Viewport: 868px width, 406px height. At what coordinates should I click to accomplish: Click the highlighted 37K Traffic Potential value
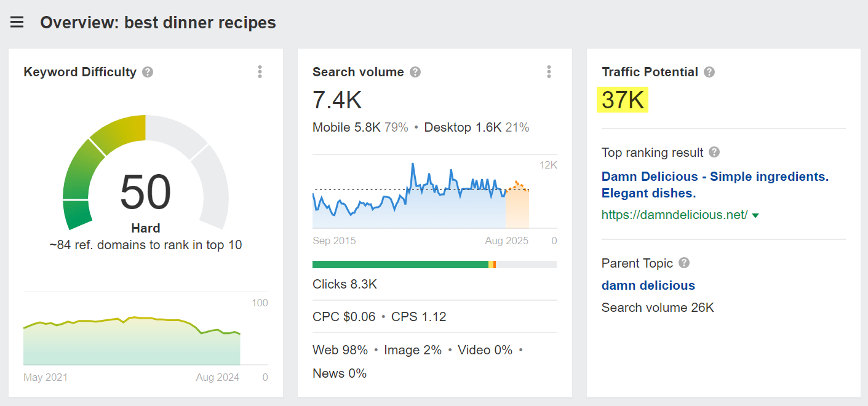pyautogui.click(x=622, y=100)
